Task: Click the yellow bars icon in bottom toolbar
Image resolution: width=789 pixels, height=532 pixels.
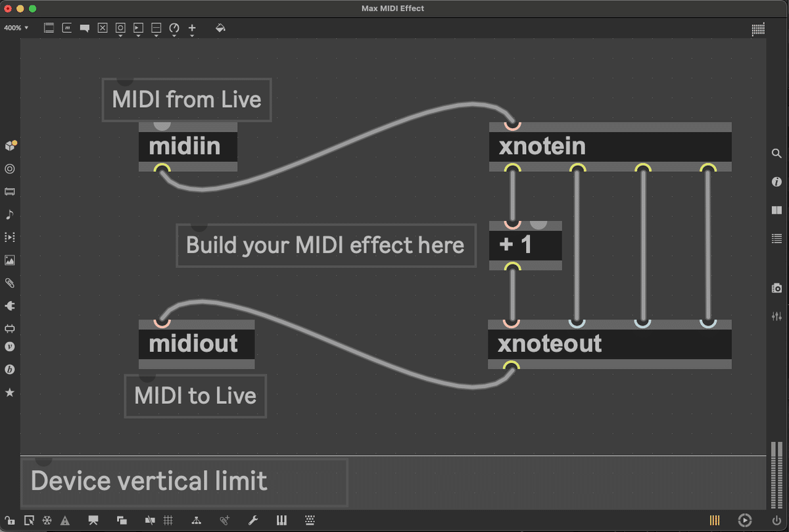Action: click(715, 520)
